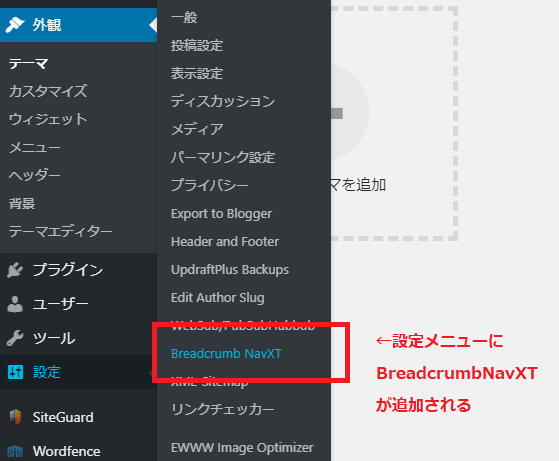Image resolution: width=559 pixels, height=461 pixels.
Task: Click the sliders icon beside 設定
Action: coord(15,372)
